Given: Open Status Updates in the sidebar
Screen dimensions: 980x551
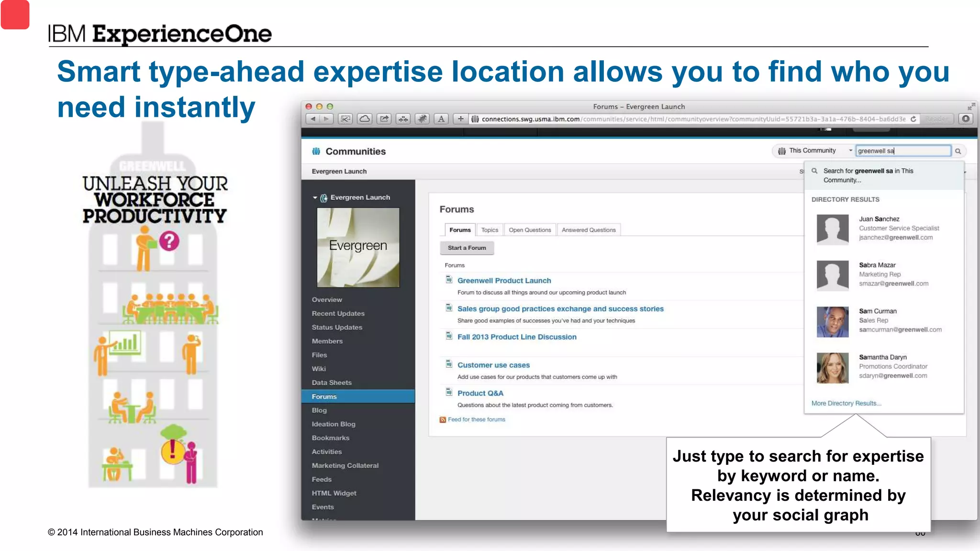Looking at the screenshot, I should click(x=337, y=327).
